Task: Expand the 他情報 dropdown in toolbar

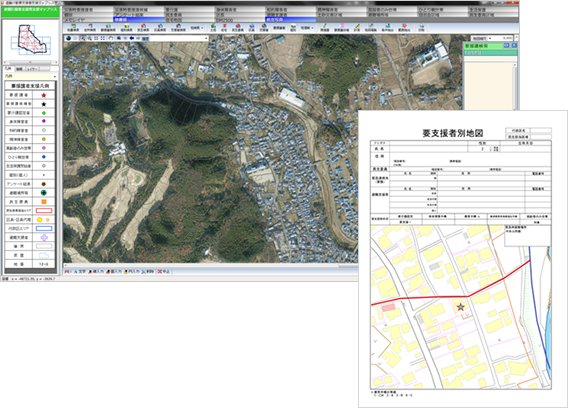Action: [308, 28]
